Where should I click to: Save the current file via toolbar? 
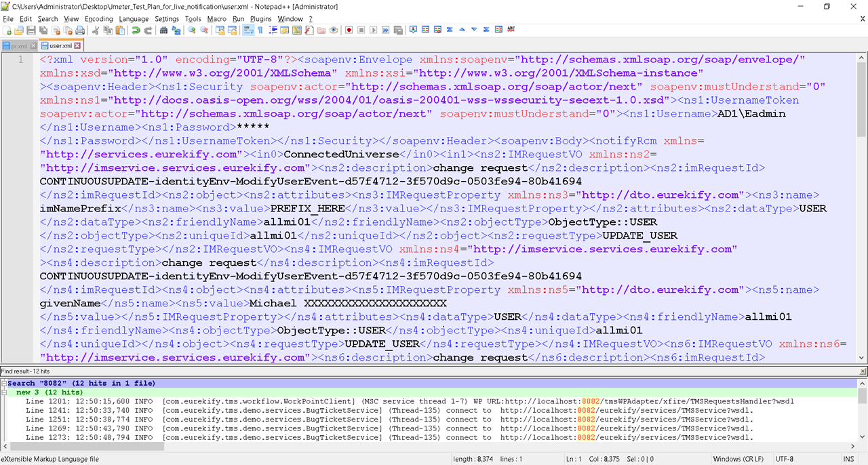click(x=31, y=30)
